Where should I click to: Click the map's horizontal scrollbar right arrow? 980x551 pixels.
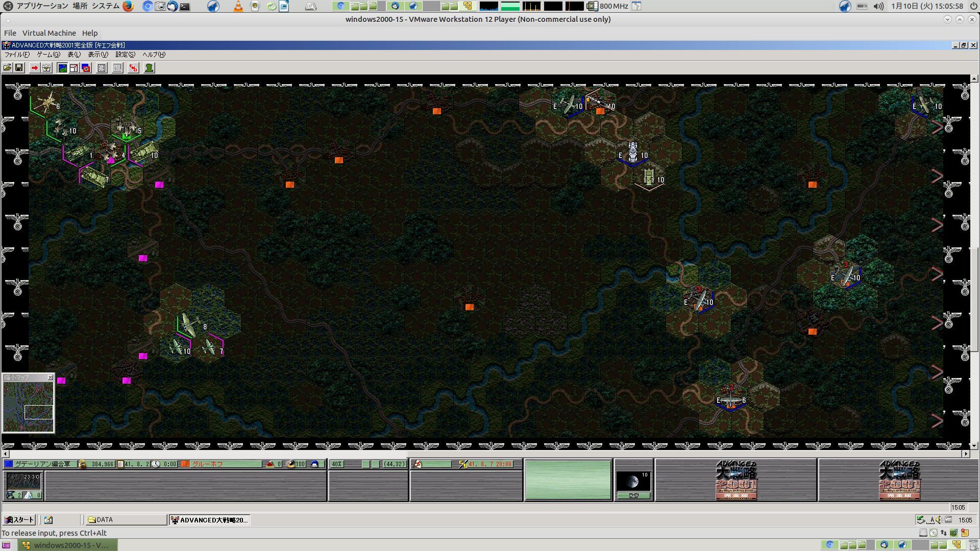click(966, 454)
